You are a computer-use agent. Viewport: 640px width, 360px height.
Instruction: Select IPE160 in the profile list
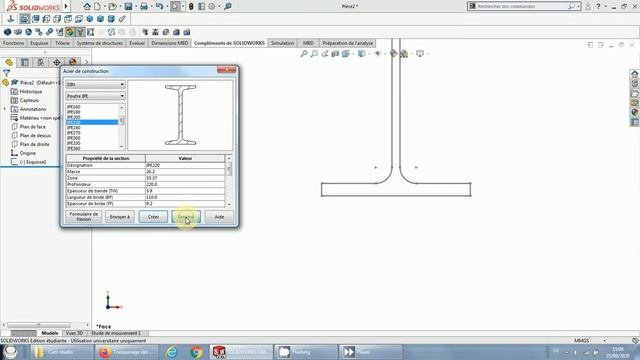pos(74,107)
